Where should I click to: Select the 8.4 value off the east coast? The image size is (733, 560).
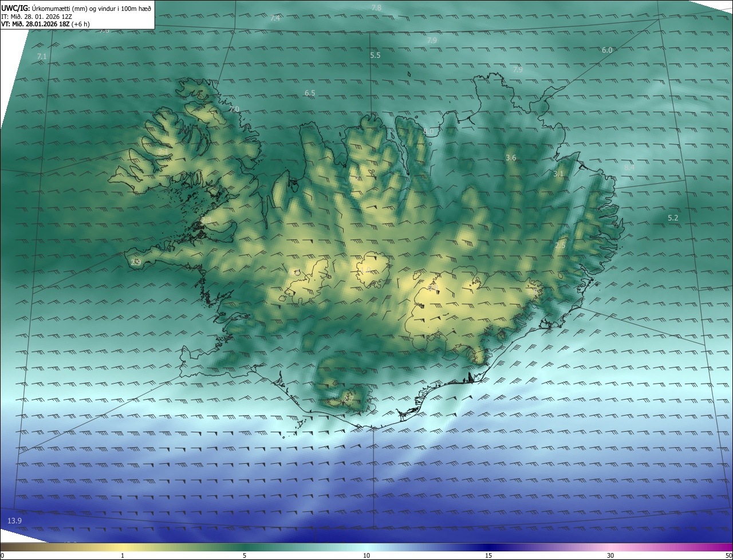click(x=629, y=167)
